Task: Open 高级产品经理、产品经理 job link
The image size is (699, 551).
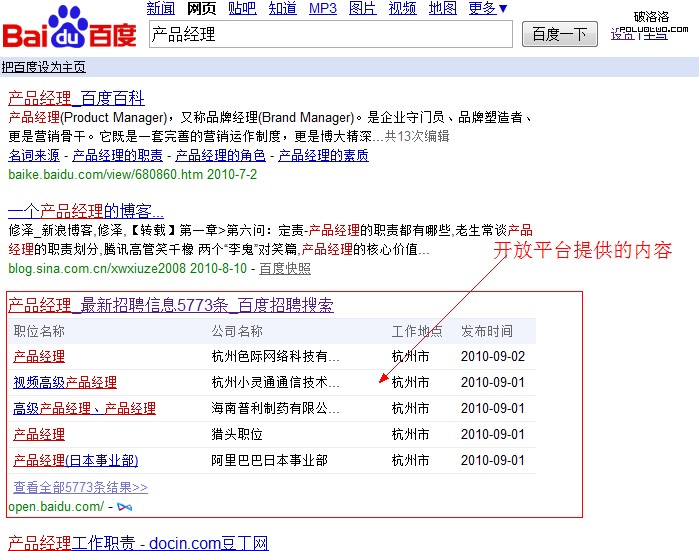Action: pyautogui.click(x=84, y=408)
